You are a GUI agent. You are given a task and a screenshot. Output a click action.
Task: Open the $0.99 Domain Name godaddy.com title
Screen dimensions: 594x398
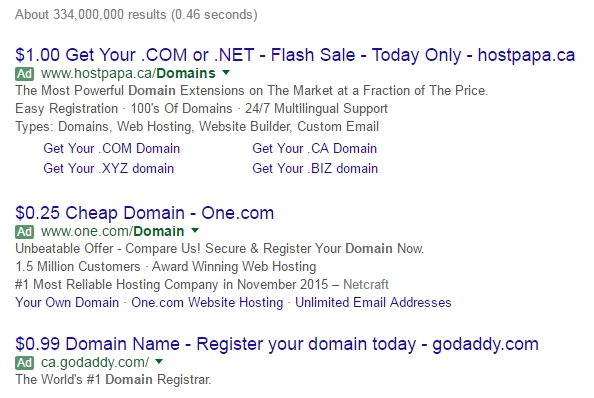tap(277, 344)
